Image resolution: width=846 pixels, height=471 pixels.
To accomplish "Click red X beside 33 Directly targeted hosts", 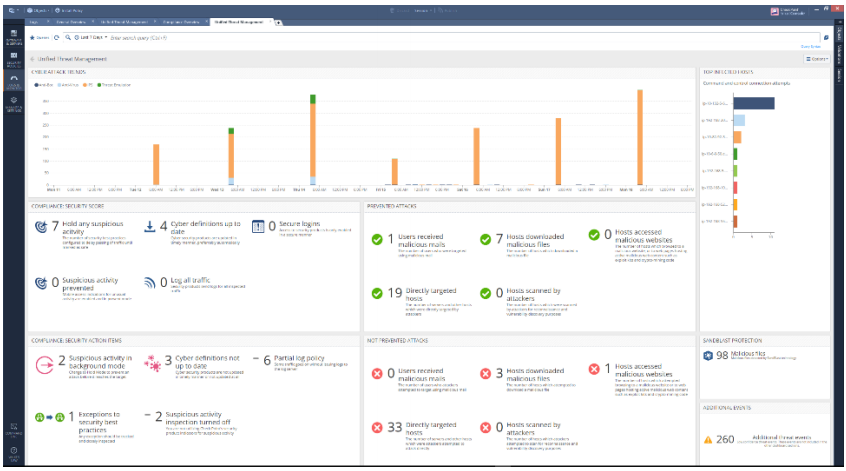I will click(x=377, y=427).
